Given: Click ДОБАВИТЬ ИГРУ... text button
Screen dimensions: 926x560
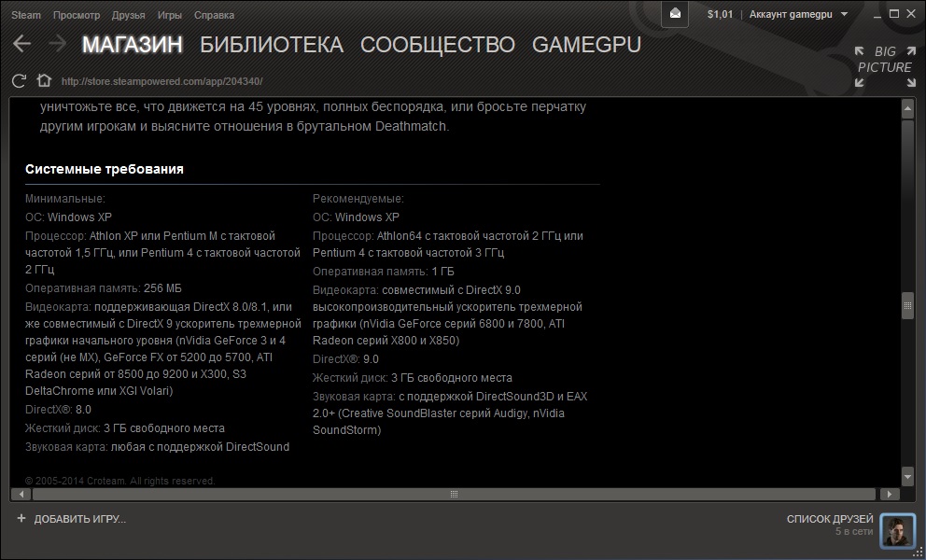Looking at the screenshot, I should tap(79, 519).
